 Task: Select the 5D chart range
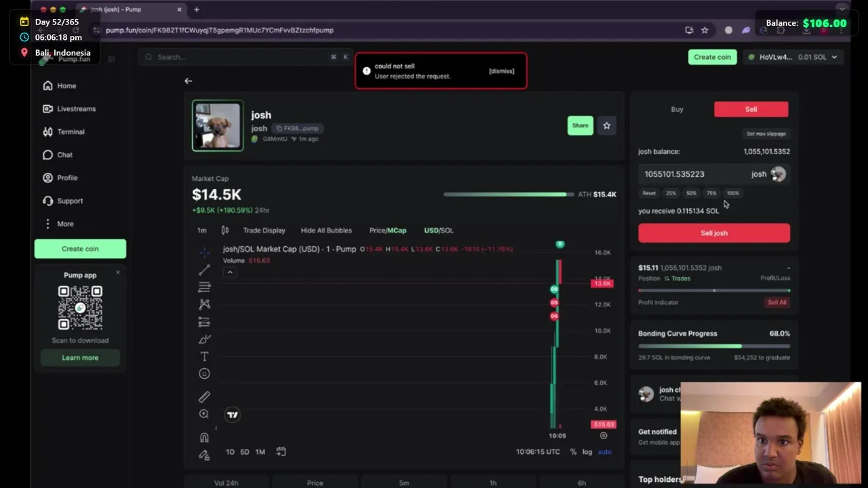tap(245, 452)
